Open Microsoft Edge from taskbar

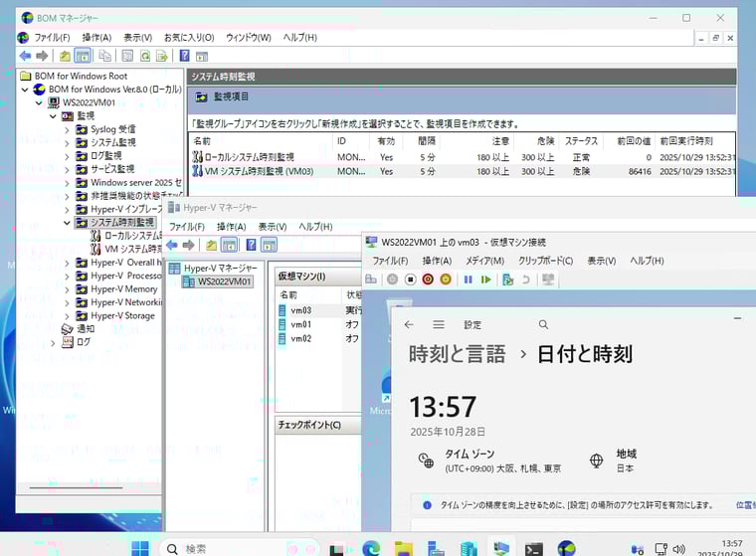pyautogui.click(x=371, y=548)
